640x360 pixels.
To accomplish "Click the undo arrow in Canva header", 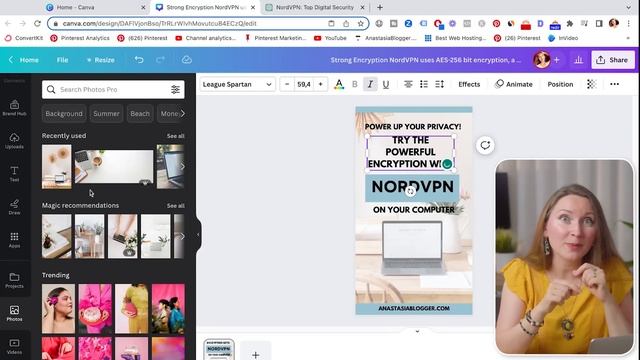I will [x=139, y=60].
